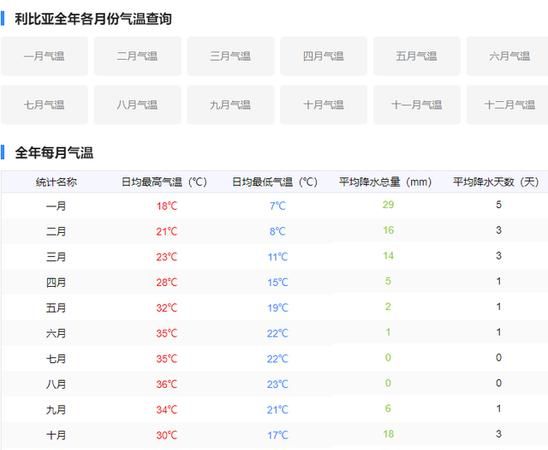Click the 统计名称 column header
The height and width of the screenshot is (450, 548).
[56, 182]
